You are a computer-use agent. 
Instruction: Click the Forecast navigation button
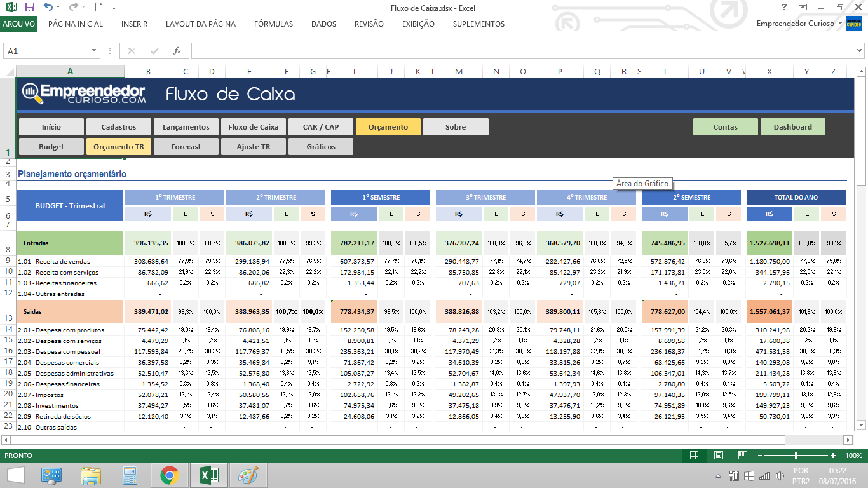click(x=186, y=147)
